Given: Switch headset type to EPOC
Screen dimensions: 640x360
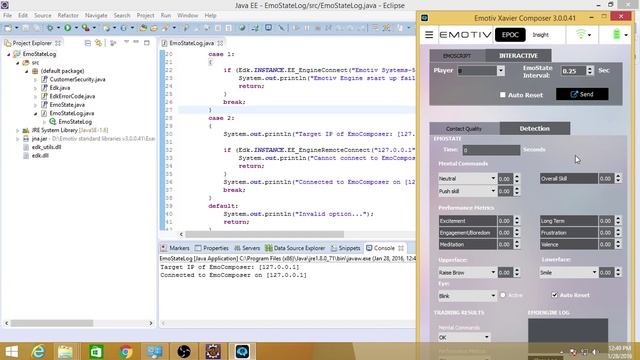Looking at the screenshot, I should pyautogui.click(x=510, y=35).
